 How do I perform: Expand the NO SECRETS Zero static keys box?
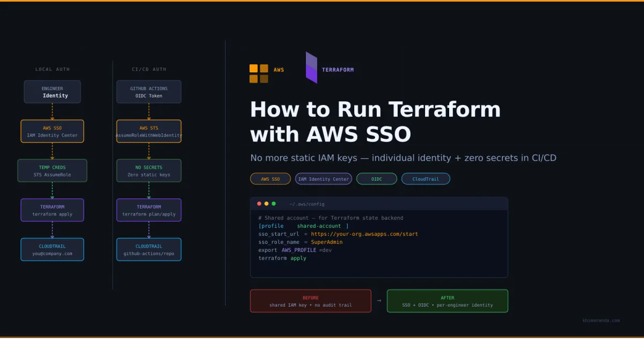coord(149,170)
